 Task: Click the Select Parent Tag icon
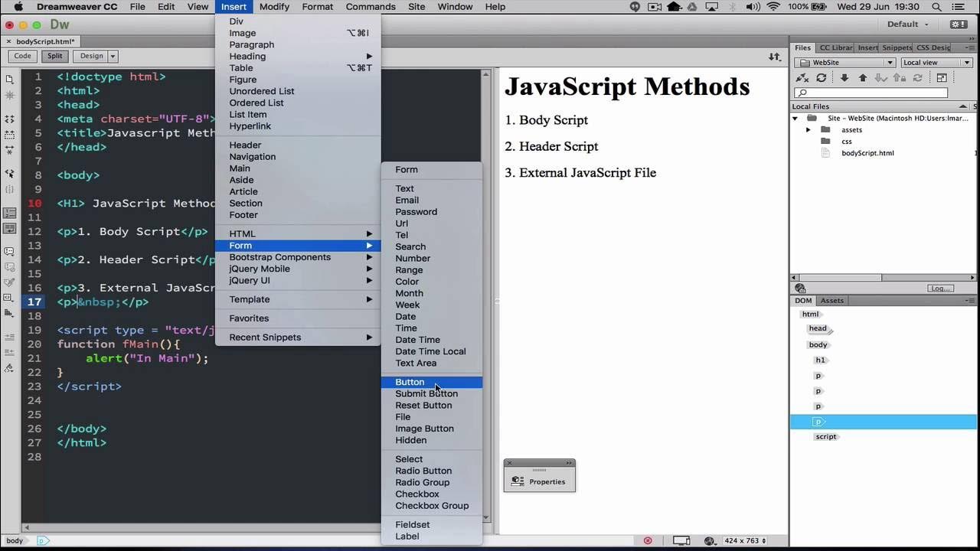click(9, 174)
